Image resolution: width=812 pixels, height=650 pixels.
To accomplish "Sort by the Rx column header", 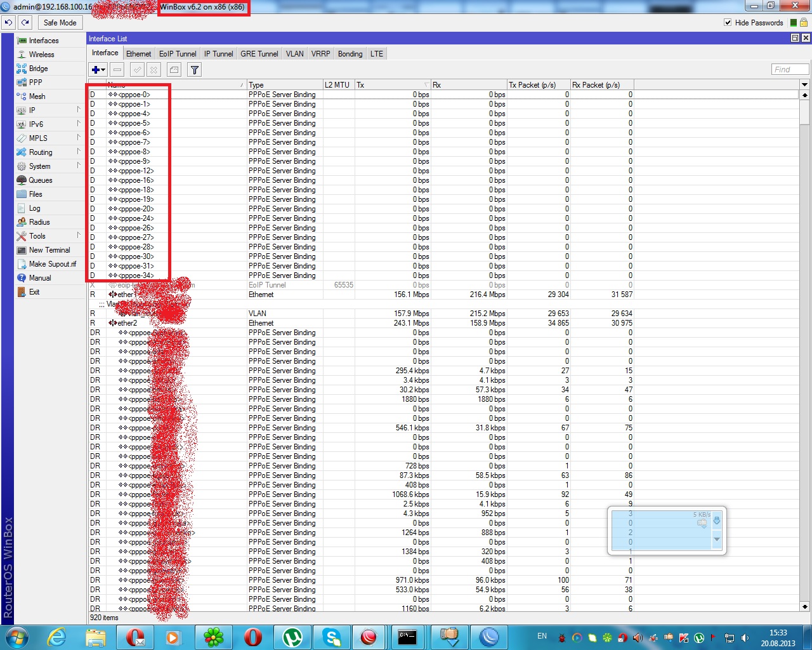I will [x=469, y=84].
